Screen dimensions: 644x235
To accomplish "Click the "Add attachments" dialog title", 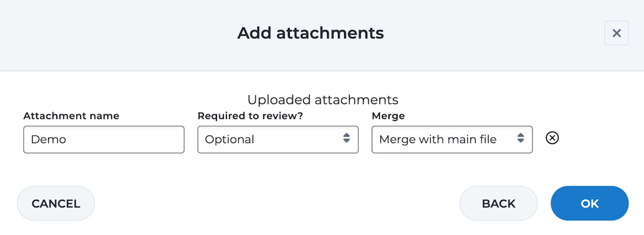I will click(310, 33).
